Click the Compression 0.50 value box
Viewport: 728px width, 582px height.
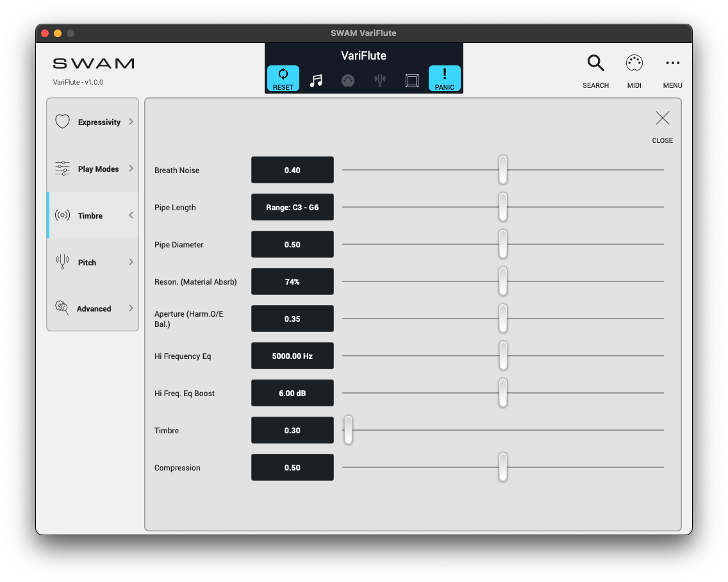click(292, 467)
